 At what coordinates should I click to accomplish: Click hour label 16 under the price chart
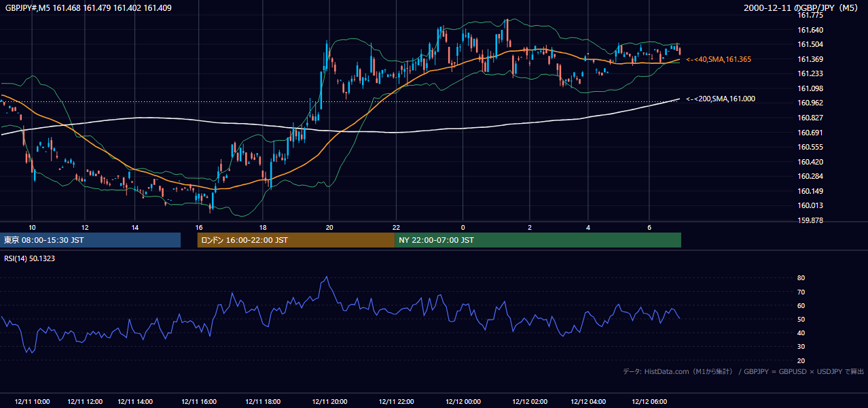[x=199, y=227]
